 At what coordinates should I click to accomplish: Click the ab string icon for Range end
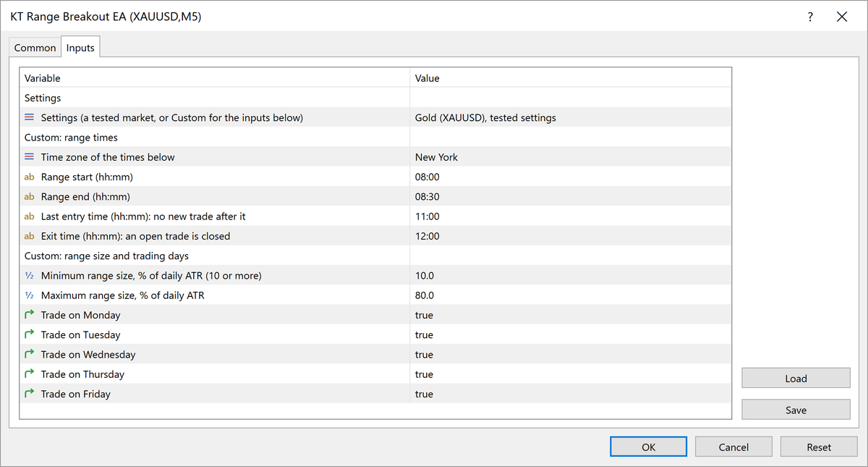tap(29, 196)
